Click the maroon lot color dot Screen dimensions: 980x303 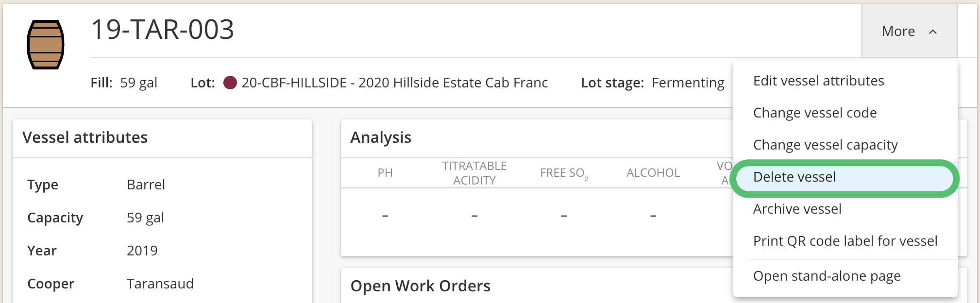[230, 83]
